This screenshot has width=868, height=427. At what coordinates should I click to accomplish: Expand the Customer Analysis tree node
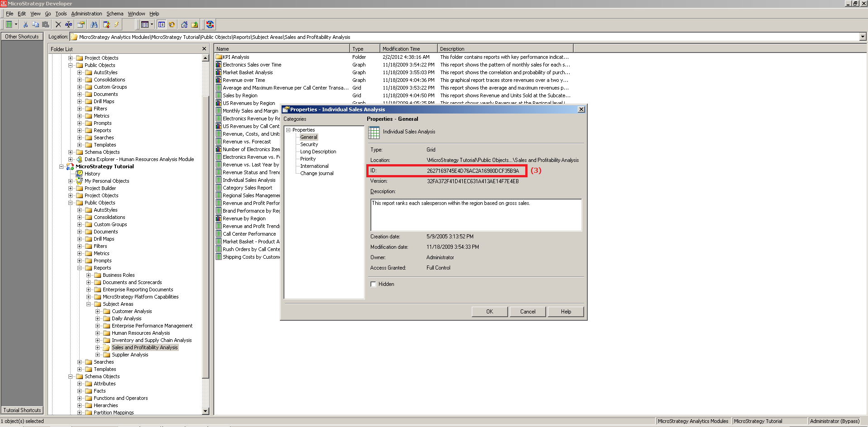coord(97,311)
